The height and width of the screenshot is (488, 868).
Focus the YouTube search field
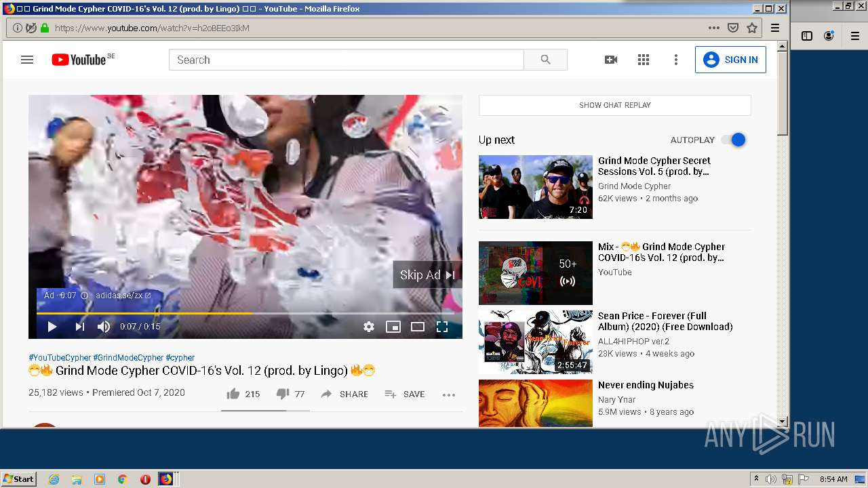(x=347, y=60)
